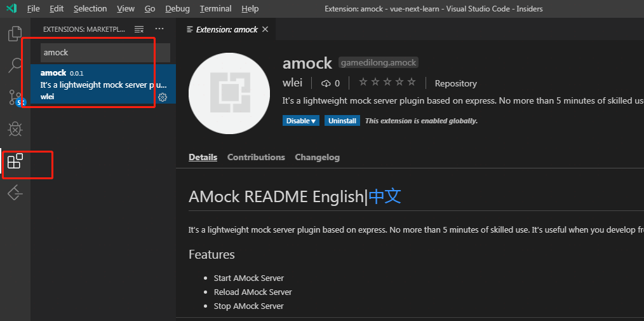Open the File menu
The image size is (644, 321).
[x=33, y=9]
